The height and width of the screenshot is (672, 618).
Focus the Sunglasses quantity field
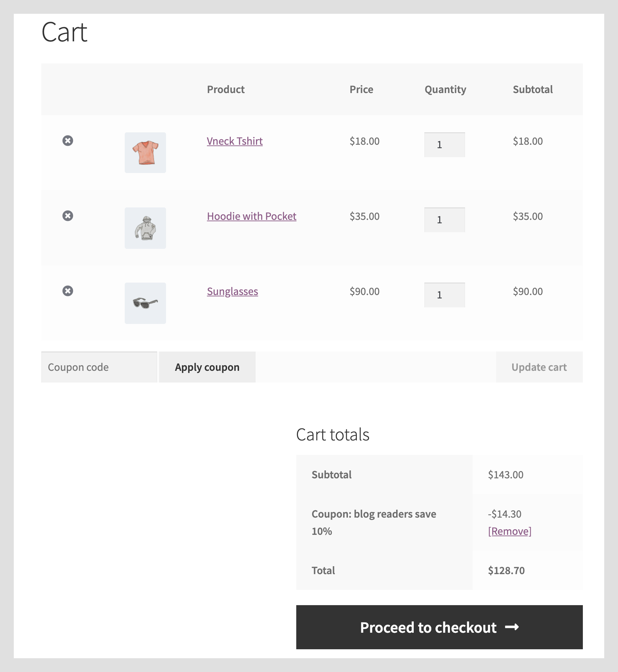click(444, 295)
